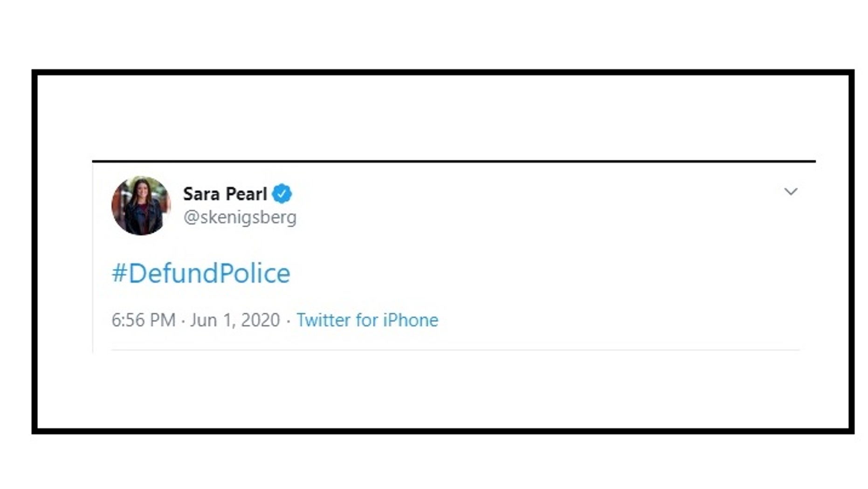868x489 pixels.
Task: Click the hash symbol in #DefundPolice
Action: click(x=119, y=273)
